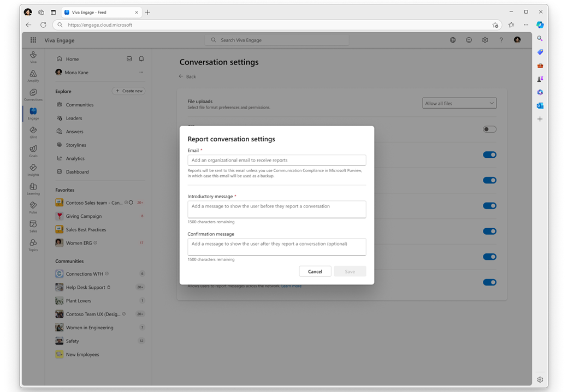The image size is (568, 392).
Task: Click the Email input field
Action: [x=277, y=160]
